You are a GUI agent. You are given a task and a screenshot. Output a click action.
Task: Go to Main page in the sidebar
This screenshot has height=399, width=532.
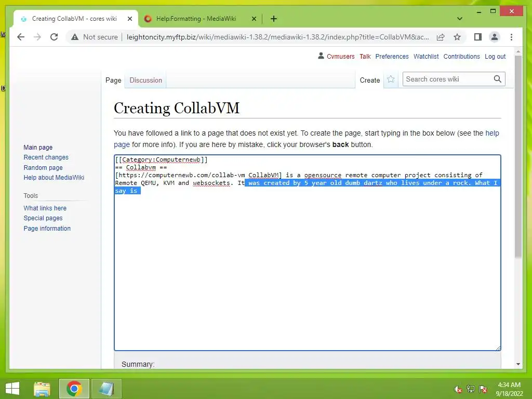point(38,147)
